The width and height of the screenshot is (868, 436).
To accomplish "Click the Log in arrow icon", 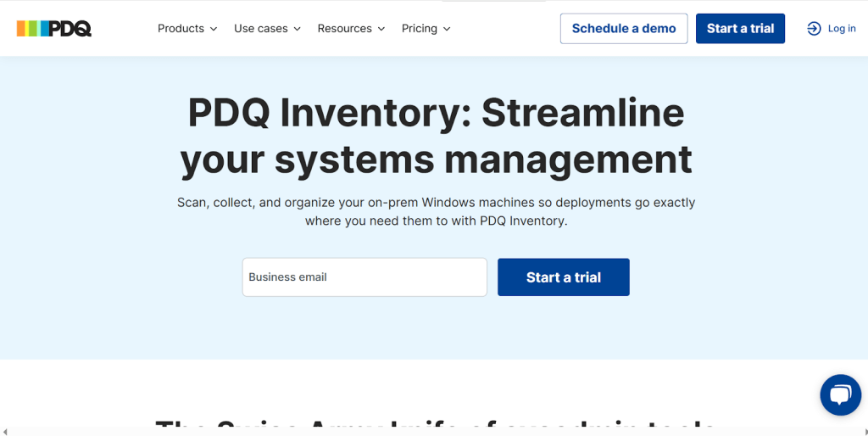I will point(814,29).
